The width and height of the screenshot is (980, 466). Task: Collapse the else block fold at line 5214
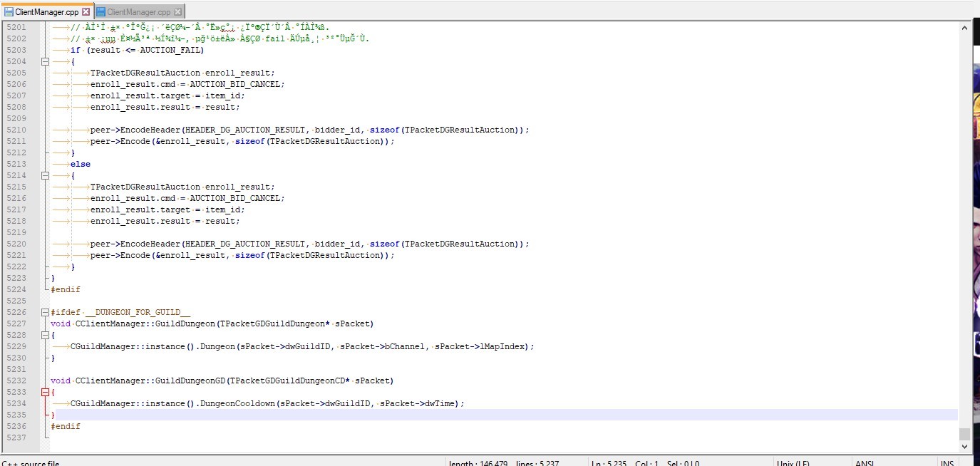(46, 175)
